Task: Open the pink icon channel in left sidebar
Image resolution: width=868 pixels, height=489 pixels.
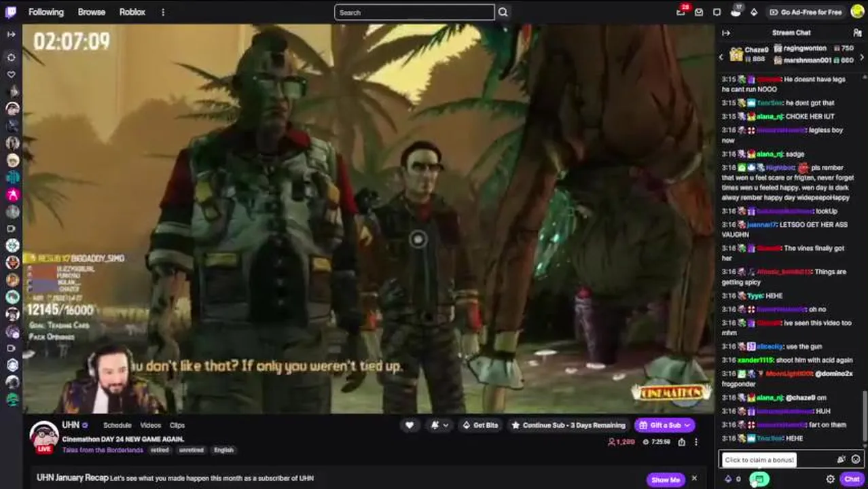Action: pyautogui.click(x=12, y=194)
